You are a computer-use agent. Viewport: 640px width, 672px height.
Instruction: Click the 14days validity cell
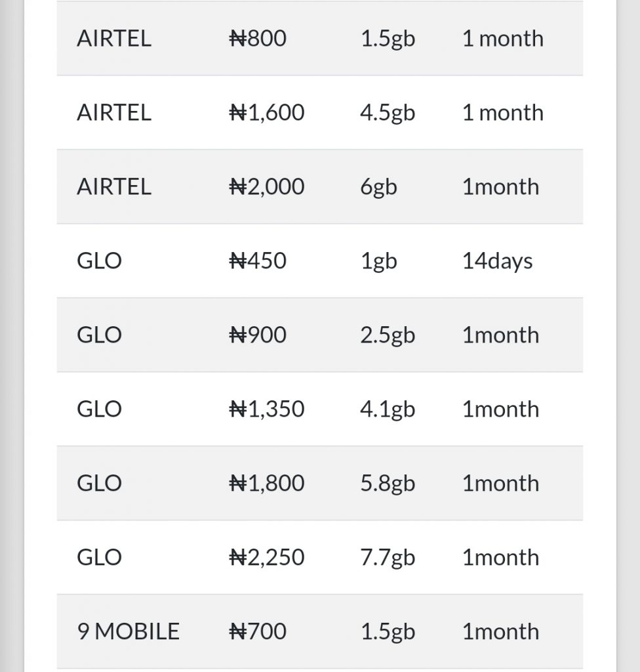click(x=497, y=261)
